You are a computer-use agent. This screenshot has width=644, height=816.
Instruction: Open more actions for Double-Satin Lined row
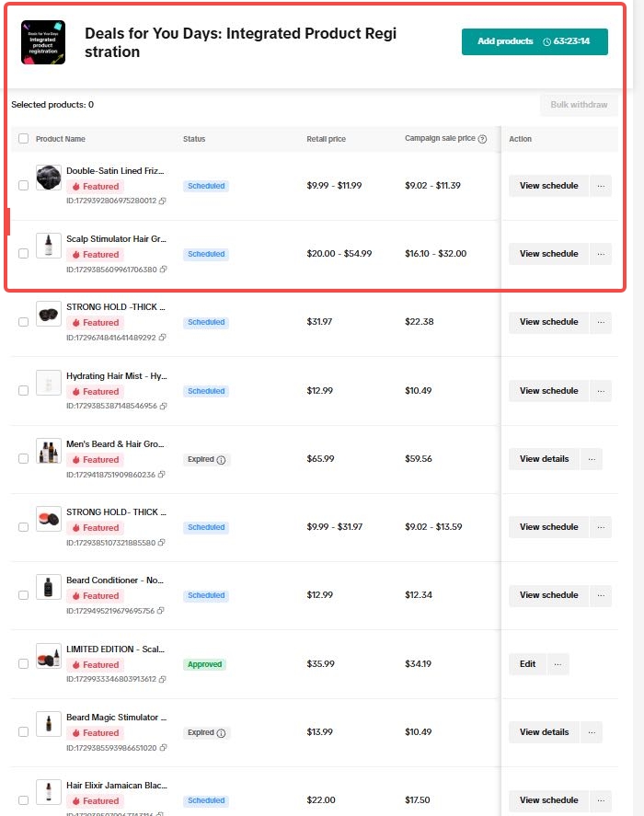(601, 186)
